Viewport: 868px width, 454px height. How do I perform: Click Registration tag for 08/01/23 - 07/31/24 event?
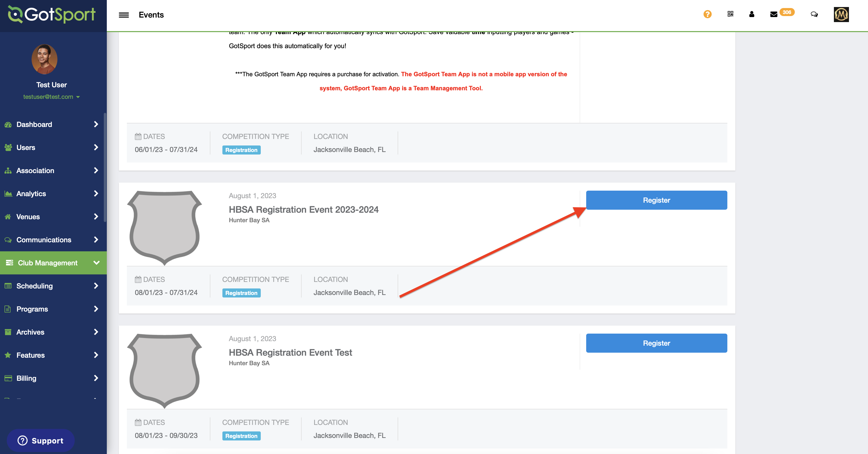(x=241, y=293)
